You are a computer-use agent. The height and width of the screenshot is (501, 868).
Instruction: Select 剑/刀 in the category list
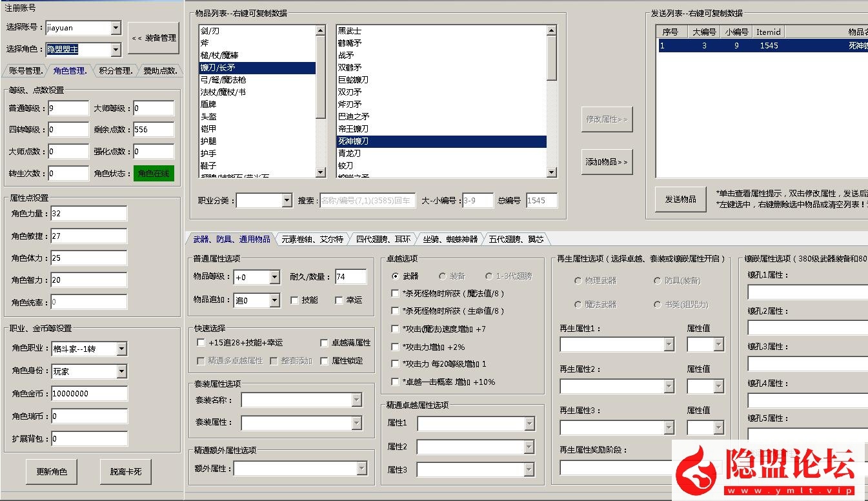pyautogui.click(x=257, y=31)
